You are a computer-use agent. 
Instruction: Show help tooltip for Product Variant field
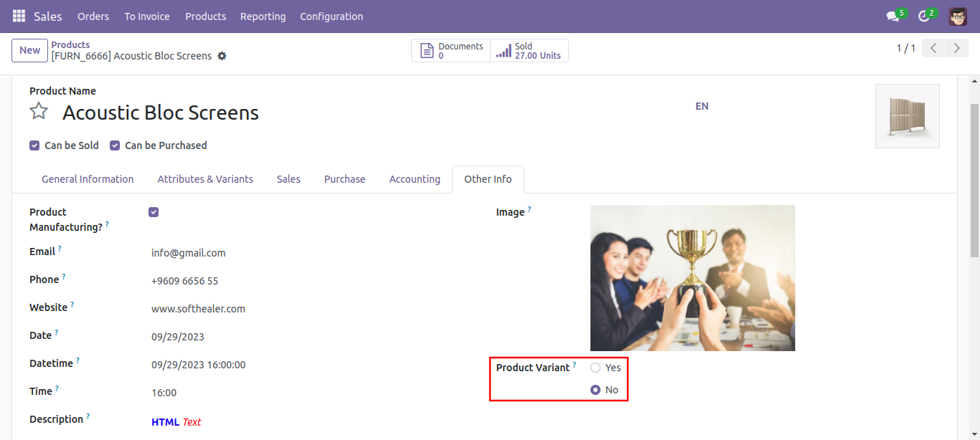point(574,365)
